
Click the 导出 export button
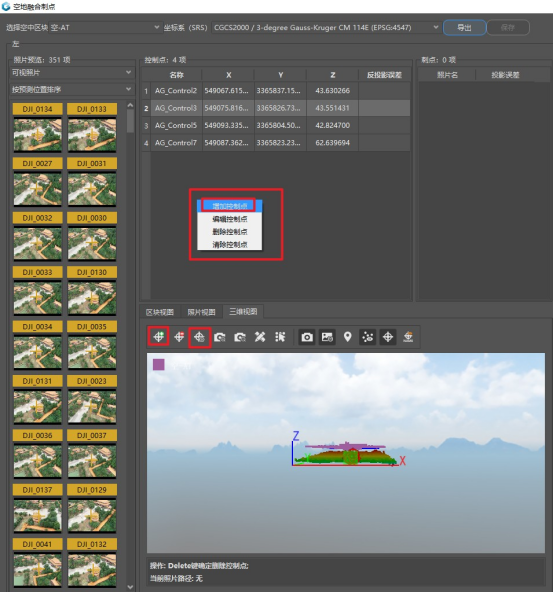464,27
